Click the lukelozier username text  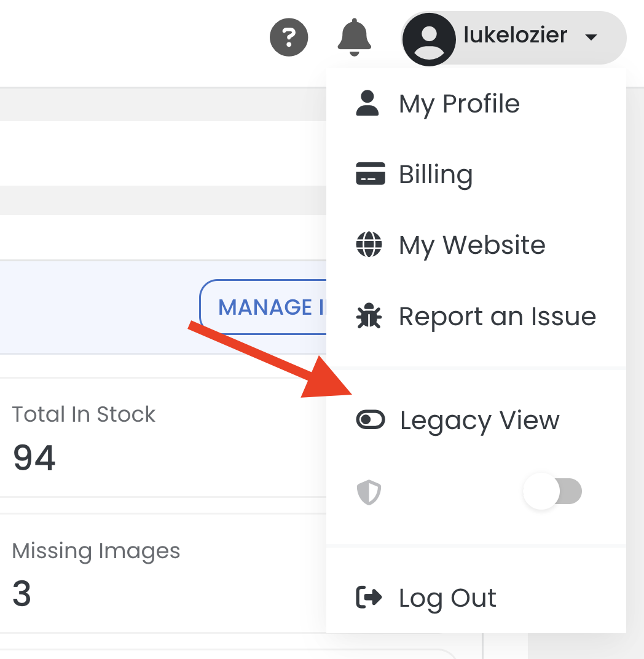click(x=515, y=35)
